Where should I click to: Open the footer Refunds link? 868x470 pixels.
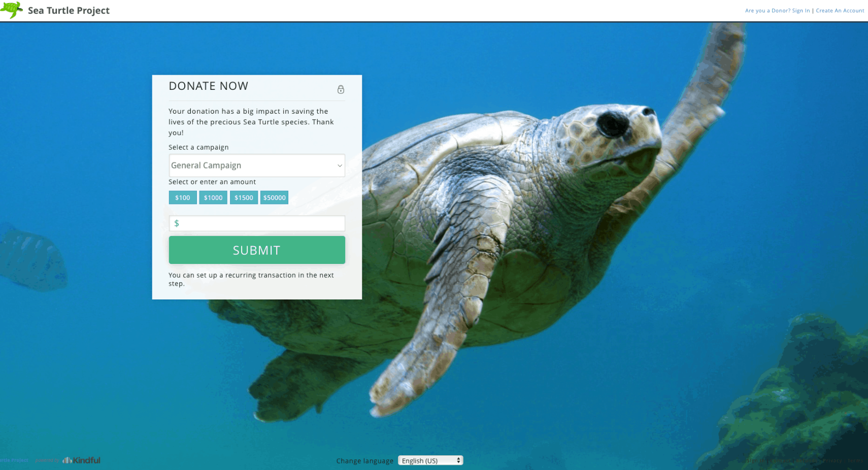click(807, 461)
